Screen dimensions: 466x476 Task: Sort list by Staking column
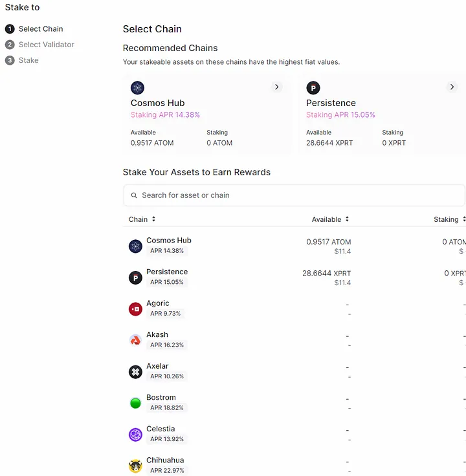(449, 219)
